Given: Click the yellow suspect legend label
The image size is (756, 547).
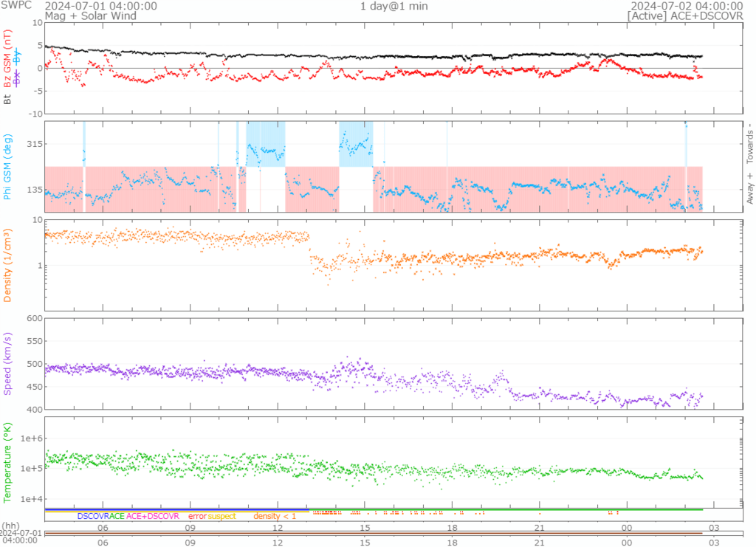Looking at the screenshot, I should point(221,516).
